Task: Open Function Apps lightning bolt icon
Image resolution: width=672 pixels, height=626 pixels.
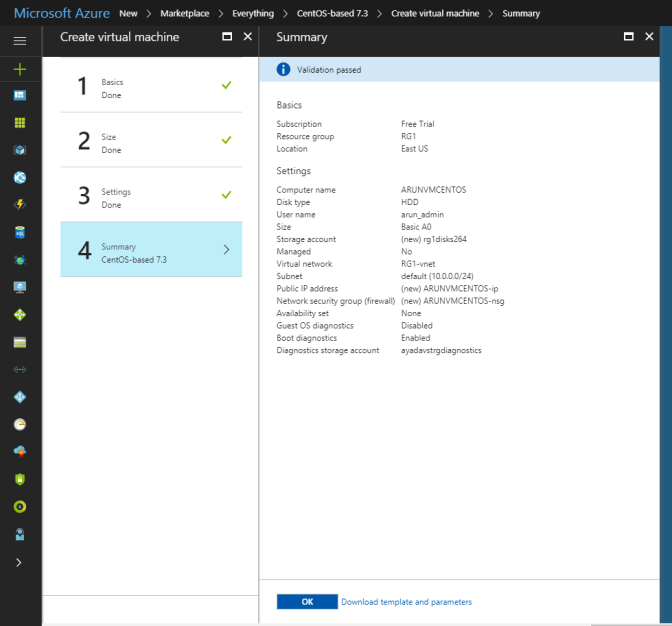Action: (20, 205)
